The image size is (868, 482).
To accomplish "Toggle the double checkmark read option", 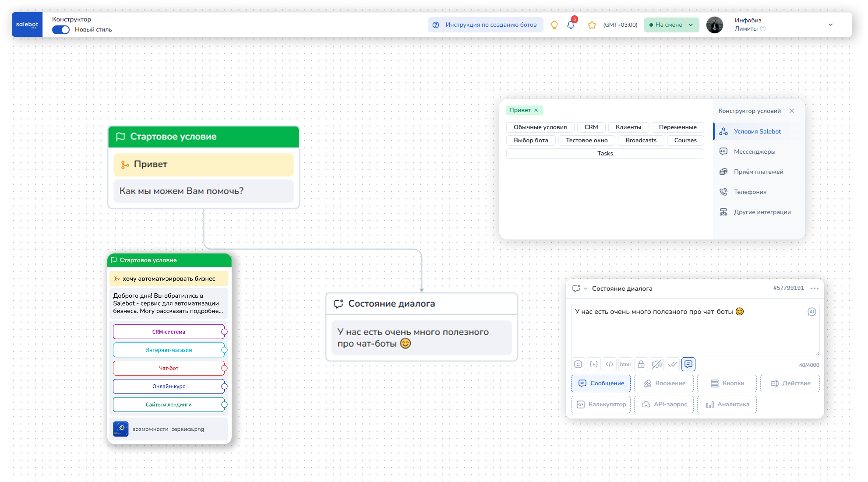I will [673, 364].
